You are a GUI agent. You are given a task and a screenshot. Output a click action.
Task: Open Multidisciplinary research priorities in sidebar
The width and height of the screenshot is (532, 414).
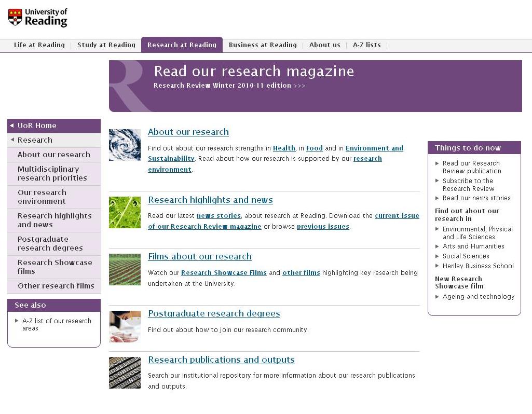pos(54,174)
